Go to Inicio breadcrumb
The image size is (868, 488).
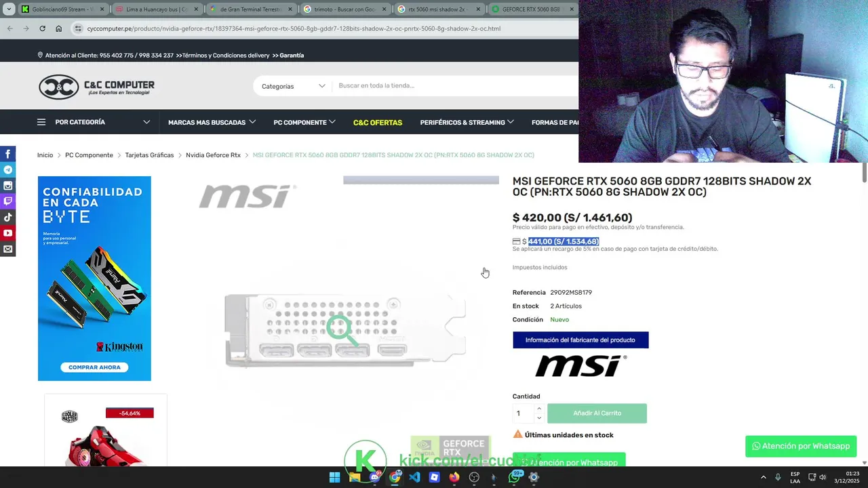(x=45, y=155)
